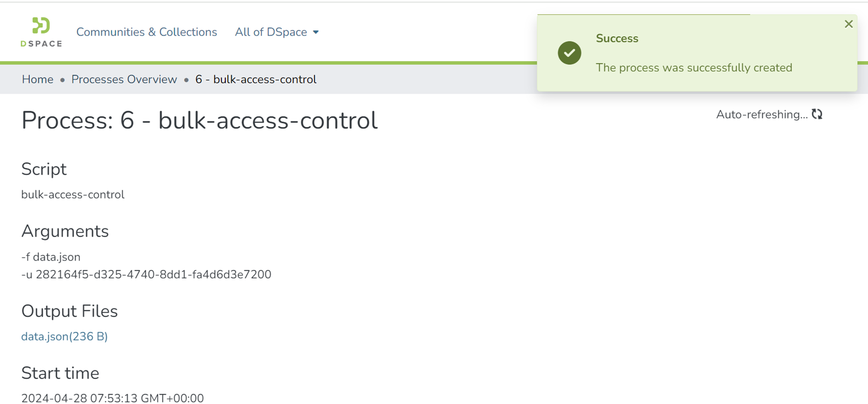This screenshot has width=868, height=404.
Task: Close the Success notification
Action: (848, 24)
